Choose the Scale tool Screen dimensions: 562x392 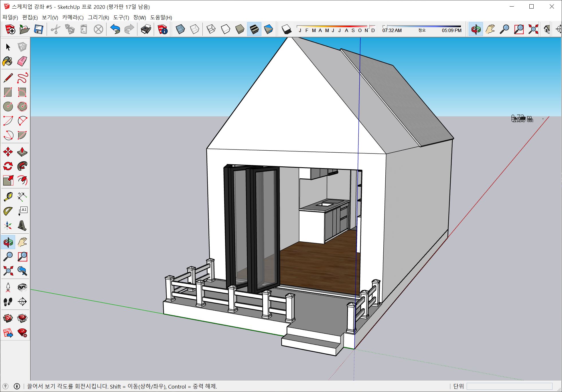[x=8, y=180]
